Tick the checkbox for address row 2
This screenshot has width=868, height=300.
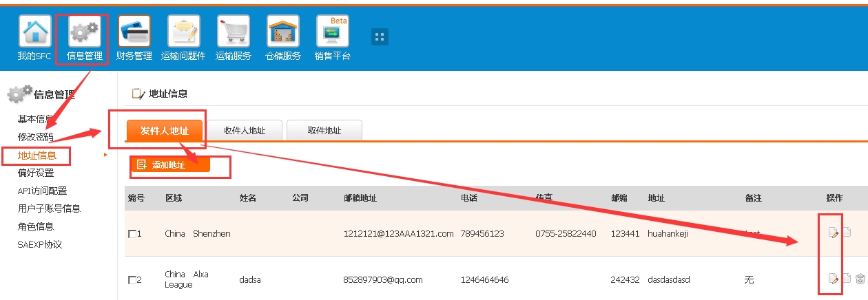click(x=132, y=280)
